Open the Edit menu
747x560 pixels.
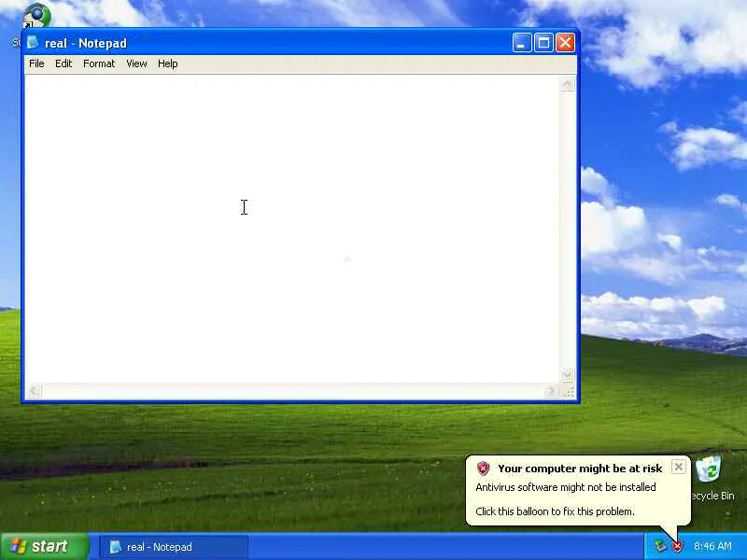coord(63,63)
